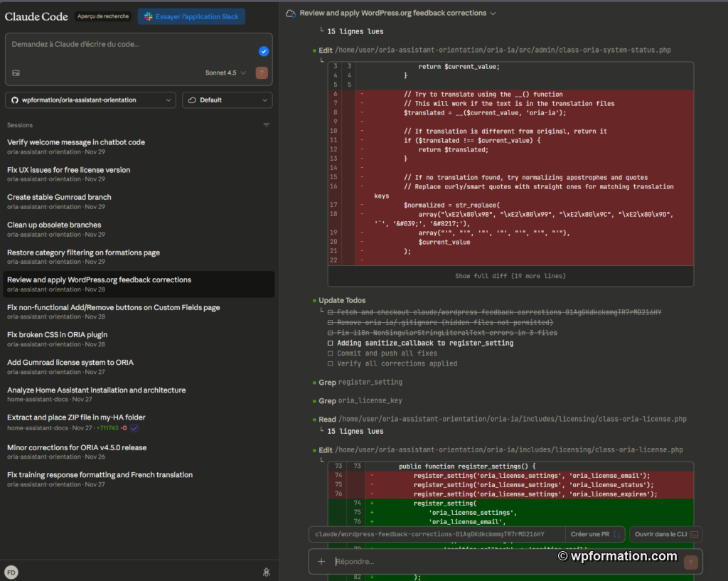Click the cloud icon beside session title
Viewport: 728px width, 581px height.
[x=291, y=14]
